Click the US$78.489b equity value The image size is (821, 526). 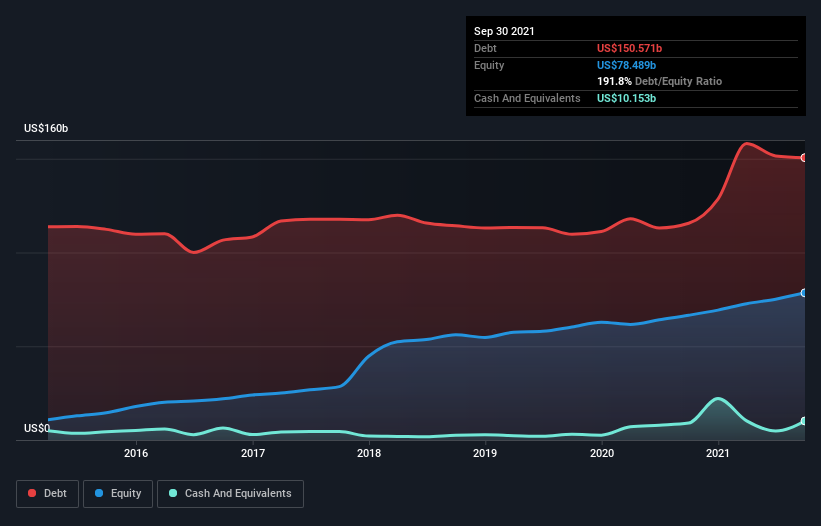[x=626, y=65]
